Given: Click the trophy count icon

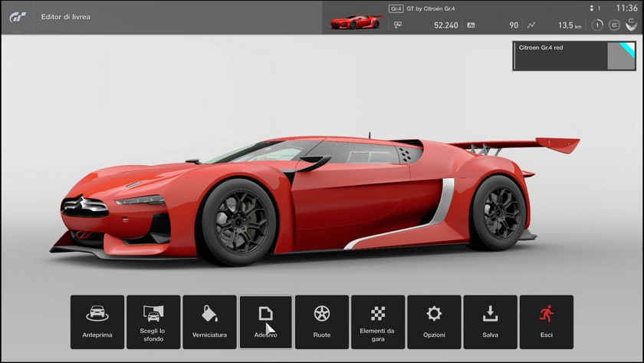Looking at the screenshot, I should click(x=592, y=8).
